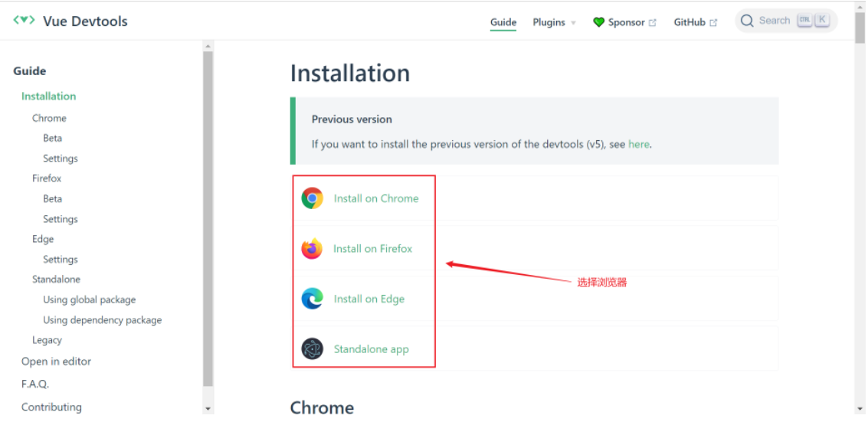This screenshot has height=422, width=868.
Task: Click the Standalone app Electron icon
Action: [x=312, y=349]
